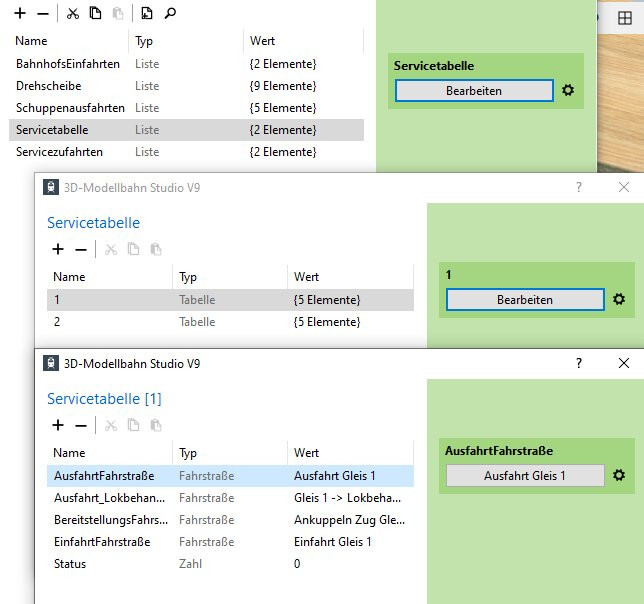Screen dimensions: 644x604
Task: Click the magnifier search icon in top toolbar
Action: 170,14
